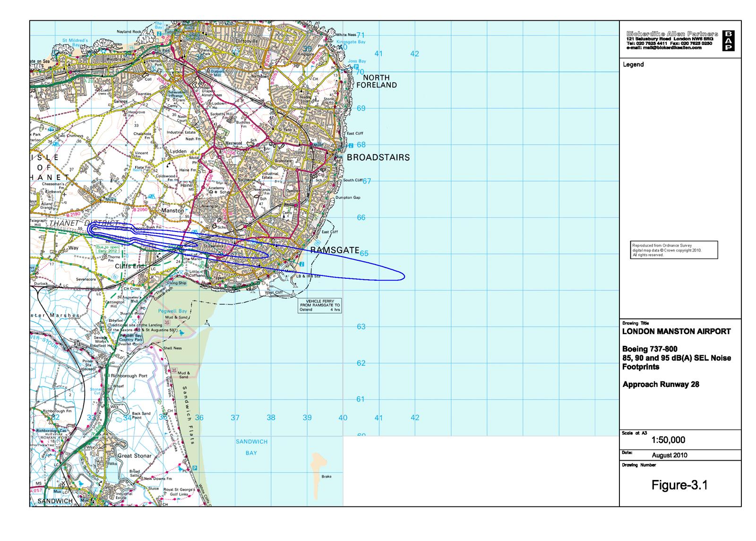
Task: Click the parking symbol near Joss Bay
Action: 355,67
